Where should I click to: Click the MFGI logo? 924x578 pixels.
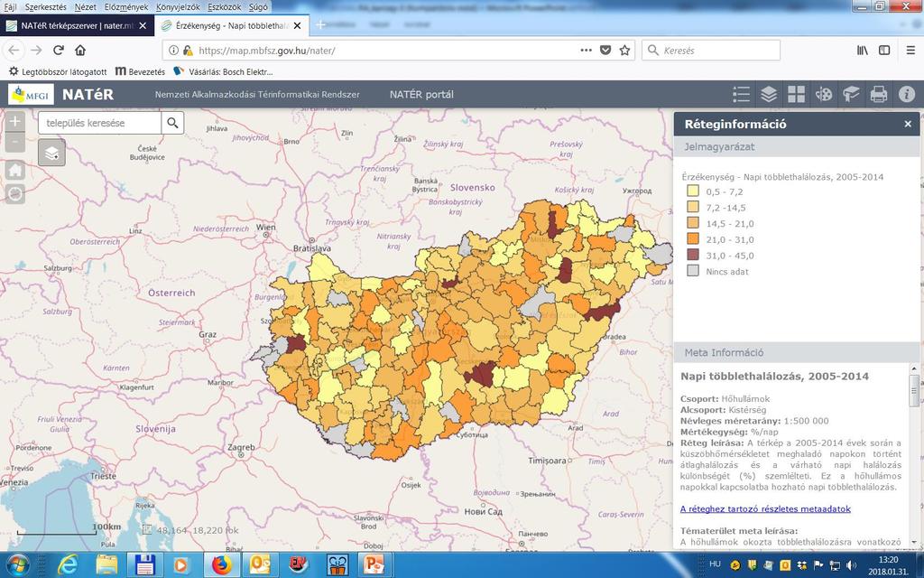click(x=31, y=94)
